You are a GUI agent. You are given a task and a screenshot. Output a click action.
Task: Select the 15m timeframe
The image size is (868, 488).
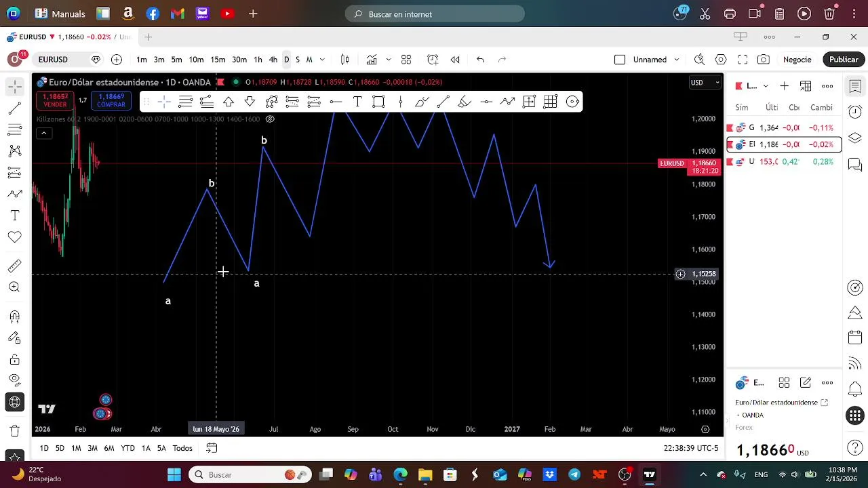218,60
